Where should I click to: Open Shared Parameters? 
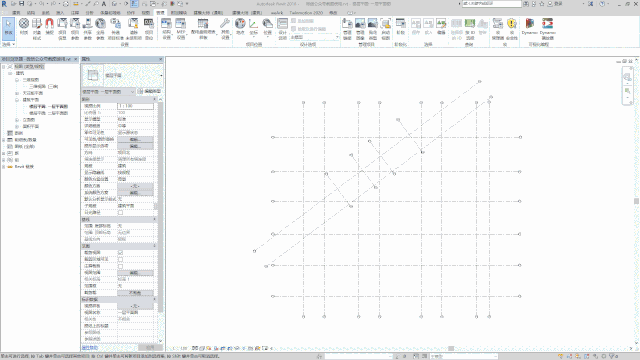point(87,29)
